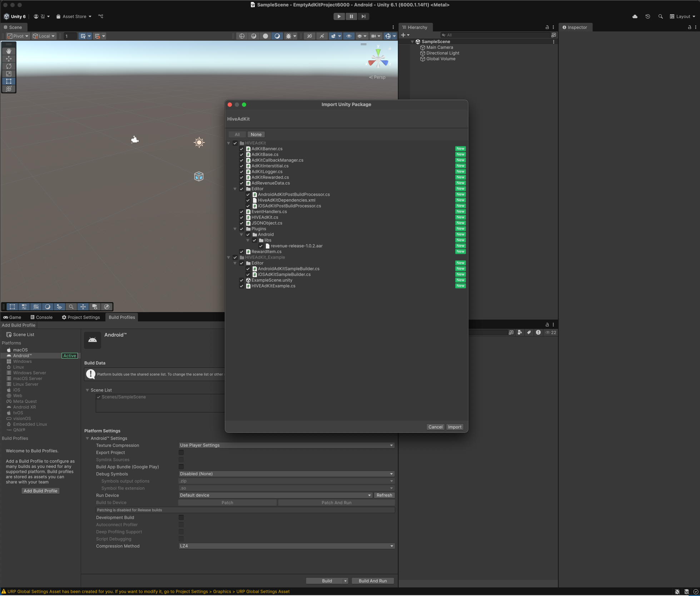Screen dimensions: 700x596
Task: Click the scene orientation gizmo
Action: (378, 60)
